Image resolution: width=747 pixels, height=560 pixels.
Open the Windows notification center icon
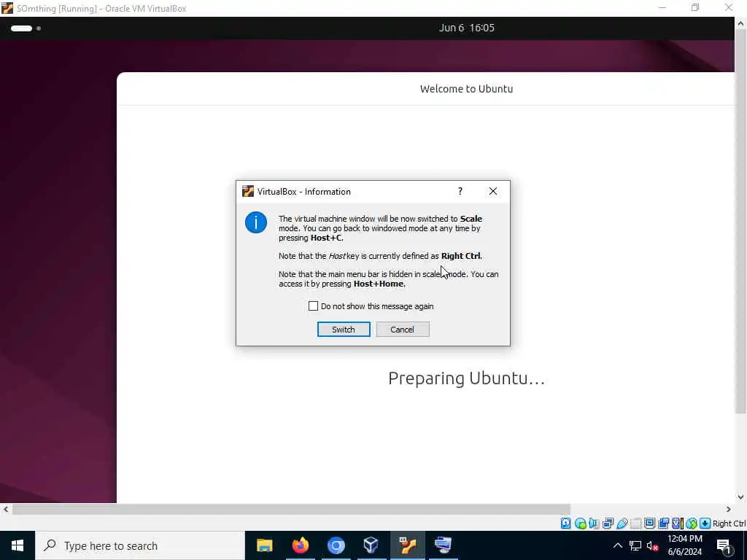[x=724, y=545]
